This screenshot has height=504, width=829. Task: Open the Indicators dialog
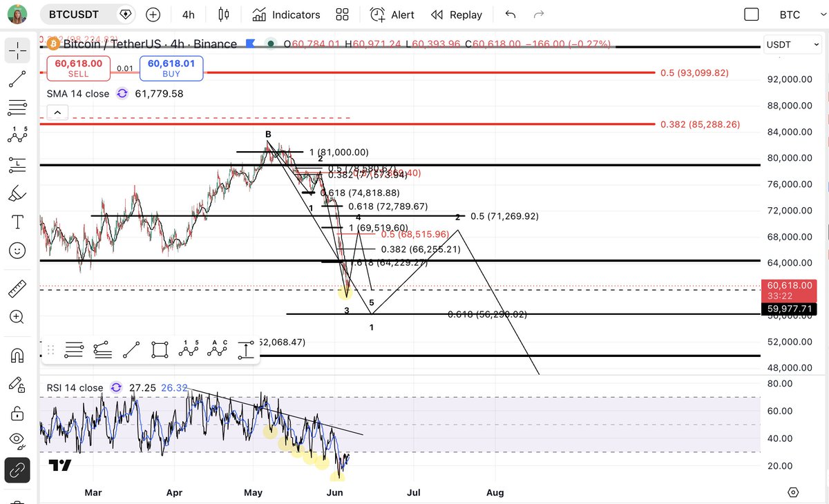[286, 14]
